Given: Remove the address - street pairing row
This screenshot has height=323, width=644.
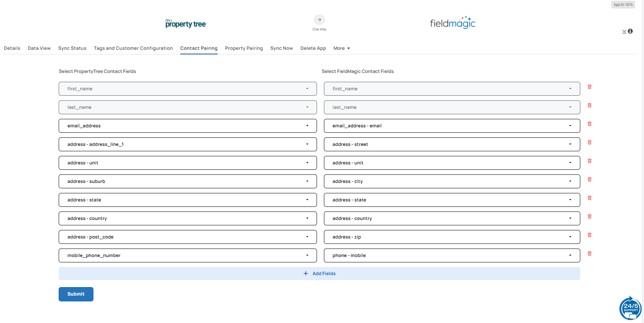Looking at the screenshot, I should coord(590,142).
